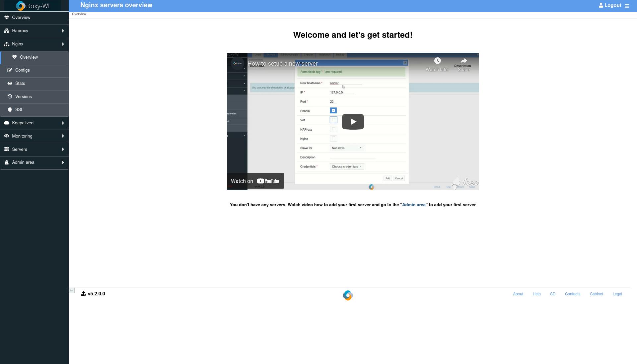This screenshot has width=637, height=364.
Task: Click the Monitoring eye icon
Action: point(7,136)
